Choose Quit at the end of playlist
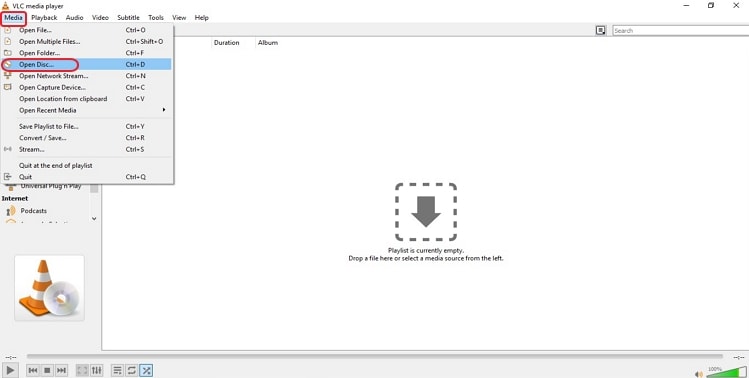 tap(87, 166)
